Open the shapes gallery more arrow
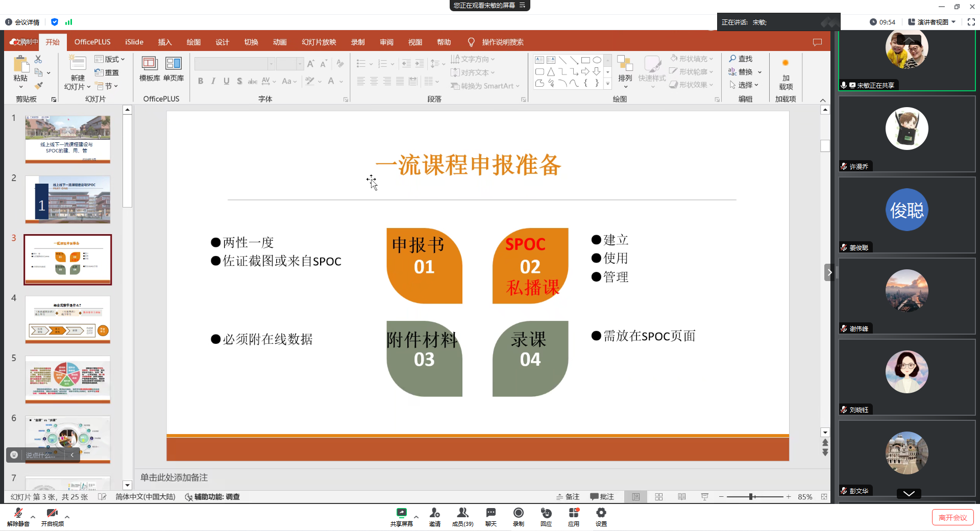 click(x=607, y=84)
